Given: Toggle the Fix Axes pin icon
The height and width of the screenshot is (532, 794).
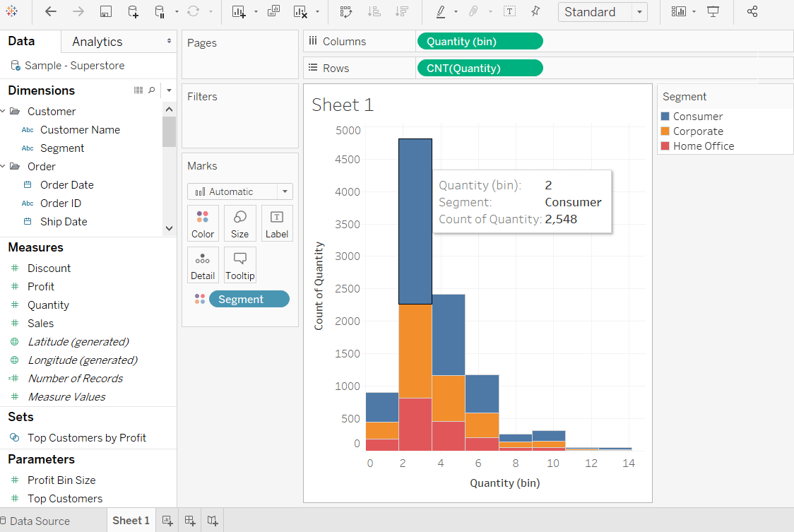Looking at the screenshot, I should pos(535,11).
